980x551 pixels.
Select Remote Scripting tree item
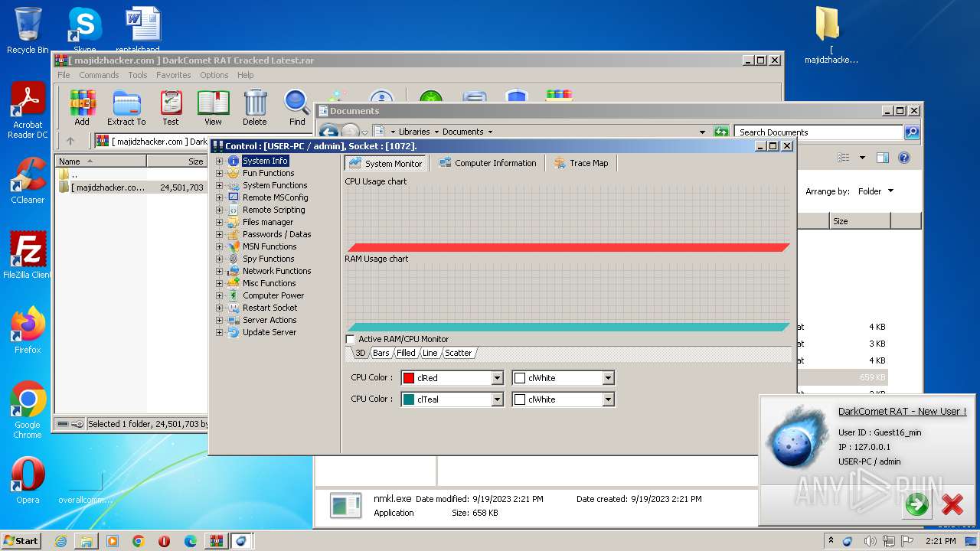273,210
